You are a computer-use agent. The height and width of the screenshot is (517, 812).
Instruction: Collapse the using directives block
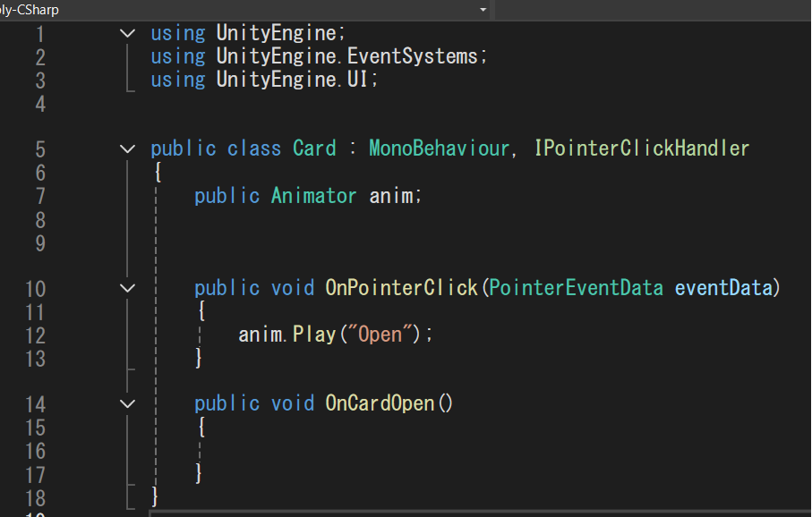(x=128, y=33)
